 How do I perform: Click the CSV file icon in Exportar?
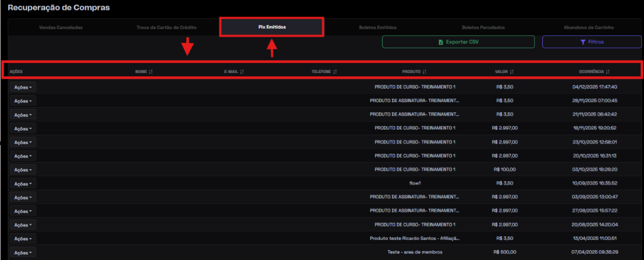441,42
